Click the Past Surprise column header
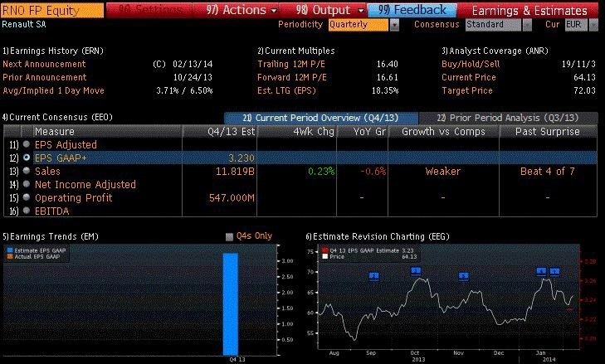The width and height of the screenshot is (605, 364). pos(548,132)
